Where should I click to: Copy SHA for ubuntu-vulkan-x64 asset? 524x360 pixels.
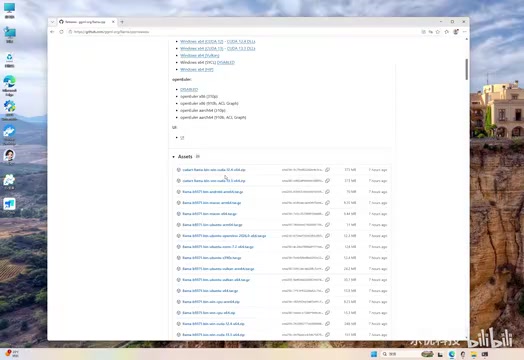pyautogui.click(x=328, y=280)
